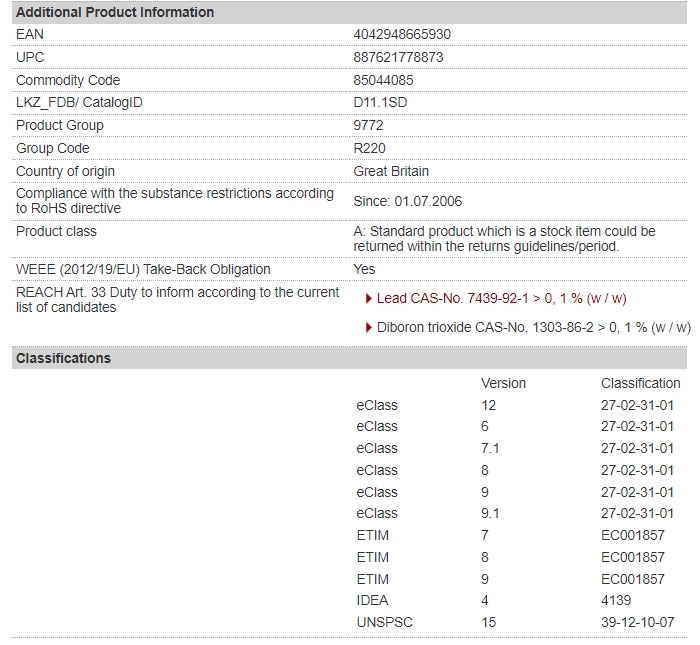700x645 pixels.
Task: Click the LKZ_FDB/ CatalogID label
Action: pyautogui.click(x=79, y=102)
